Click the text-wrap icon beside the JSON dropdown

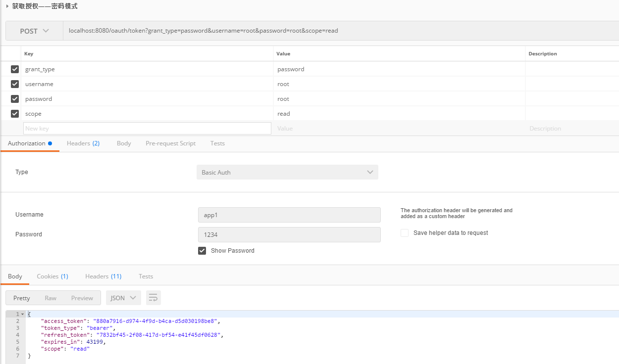(153, 297)
